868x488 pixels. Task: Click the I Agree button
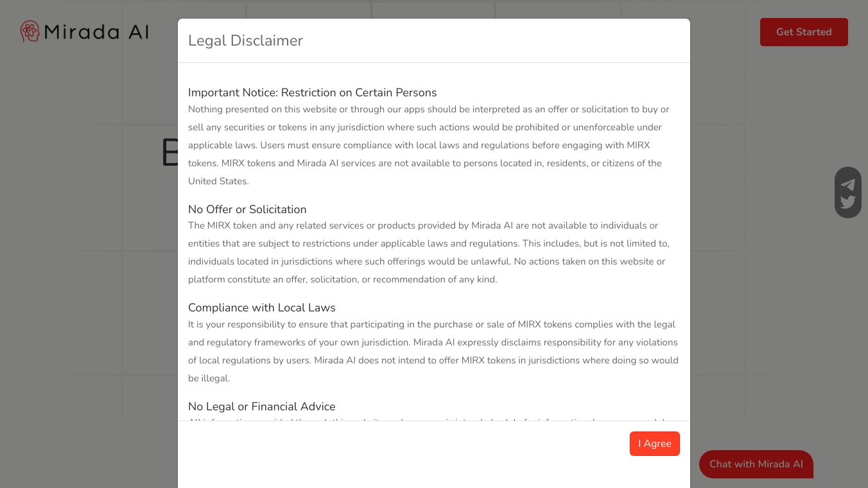(655, 444)
